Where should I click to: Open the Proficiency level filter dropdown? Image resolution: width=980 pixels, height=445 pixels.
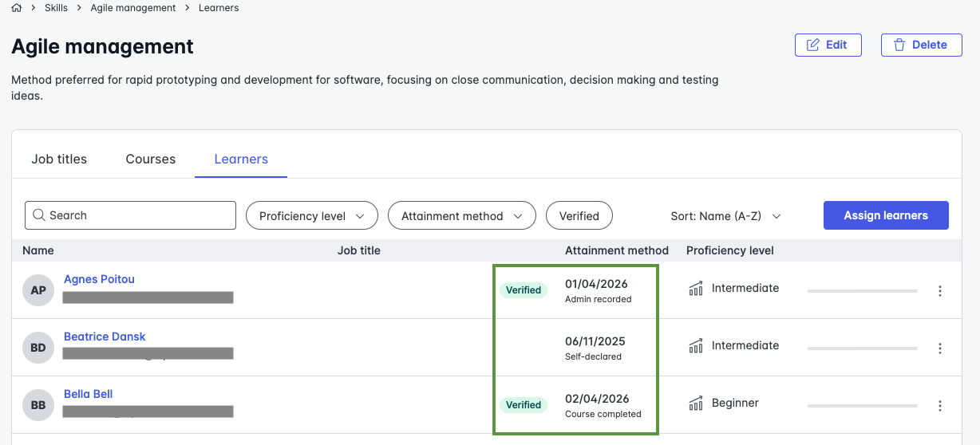[312, 215]
